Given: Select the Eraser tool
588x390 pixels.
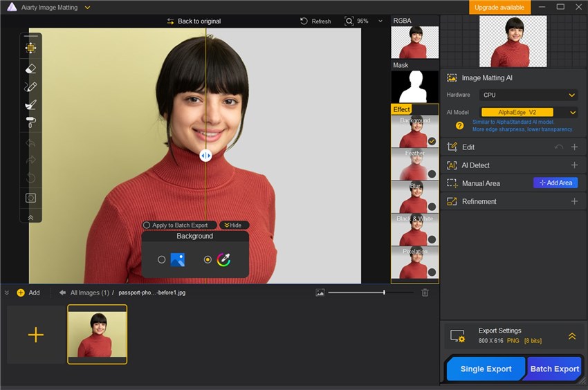Looking at the screenshot, I should point(30,68).
